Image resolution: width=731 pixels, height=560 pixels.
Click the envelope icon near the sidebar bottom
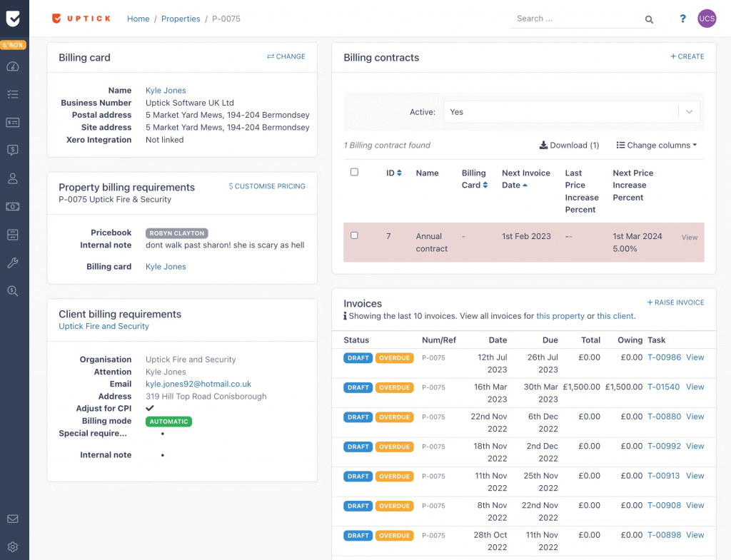tap(14, 519)
